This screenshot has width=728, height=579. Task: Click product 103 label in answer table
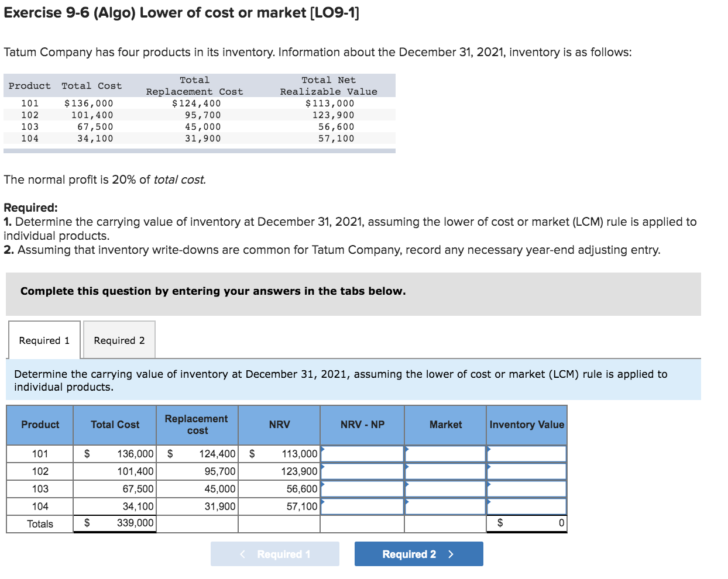(x=40, y=489)
